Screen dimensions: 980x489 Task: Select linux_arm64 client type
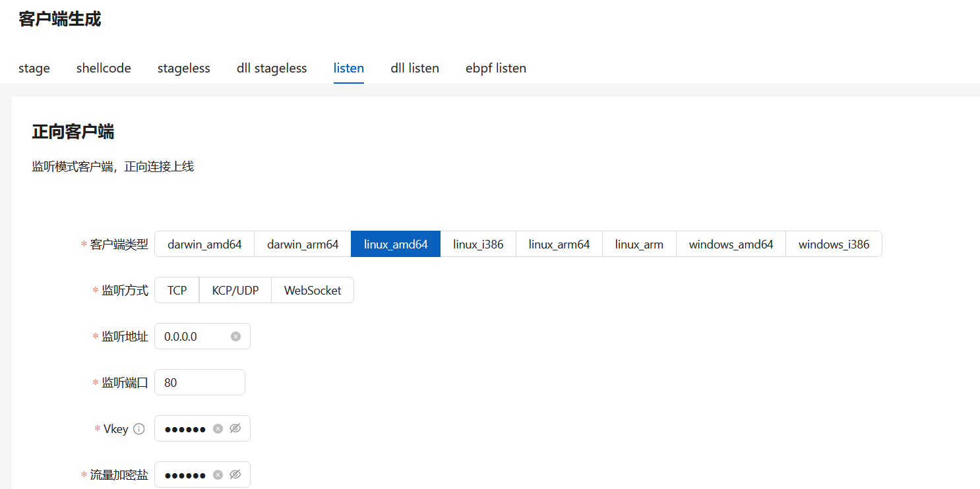[559, 244]
